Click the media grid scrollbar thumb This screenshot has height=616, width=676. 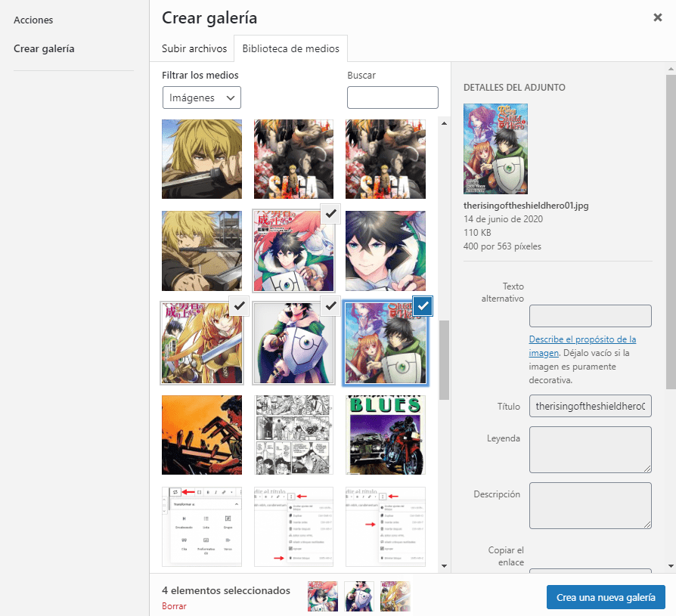(x=444, y=360)
